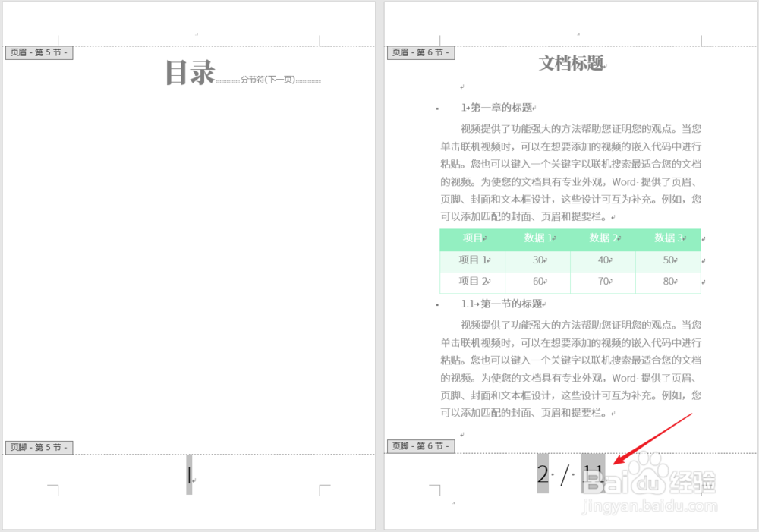The height and width of the screenshot is (532, 759).
Task: Click table header cell 数据 3
Action: click(x=669, y=240)
